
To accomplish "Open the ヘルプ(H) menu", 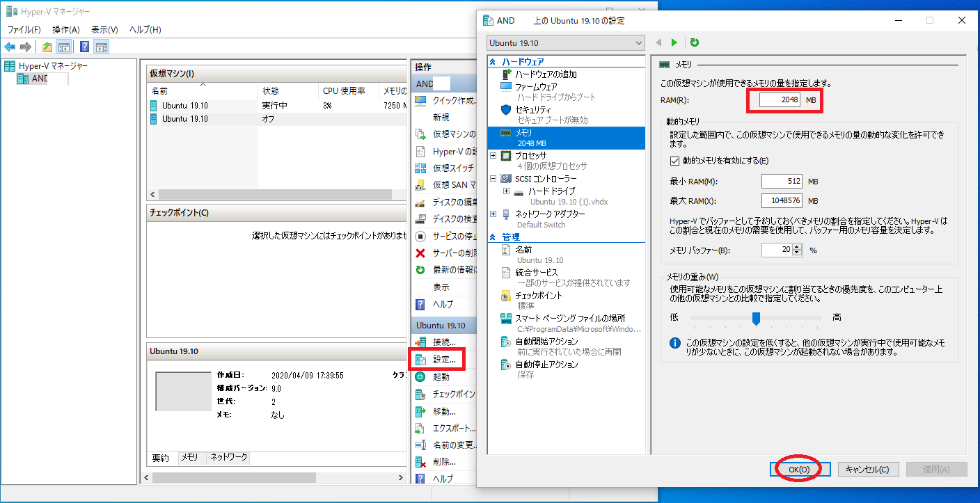I will pyautogui.click(x=145, y=30).
